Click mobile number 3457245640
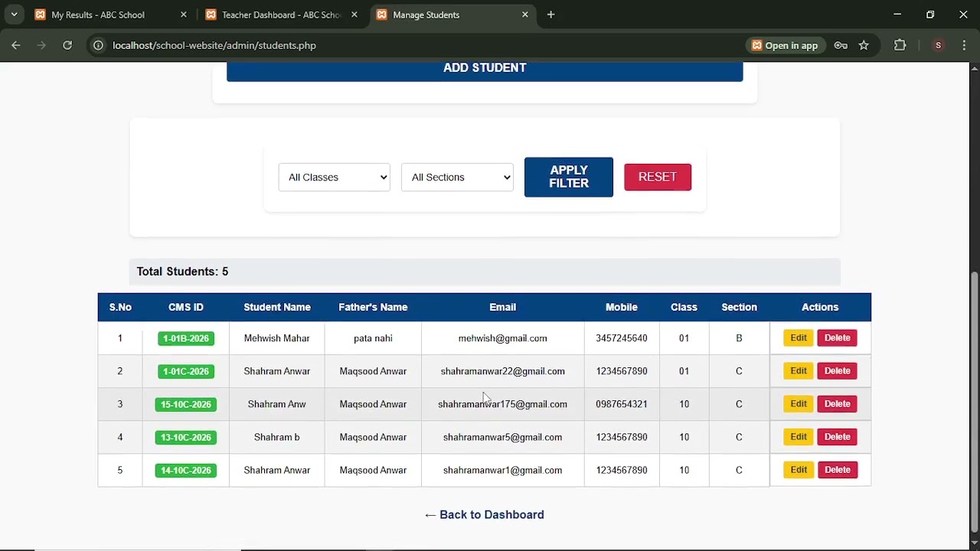980x551 pixels. point(622,337)
